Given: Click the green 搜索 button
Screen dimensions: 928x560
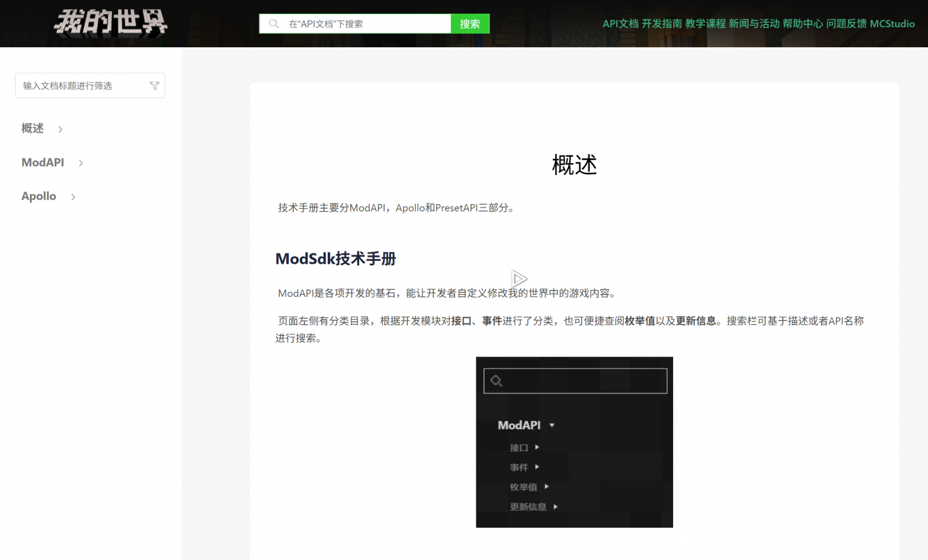Looking at the screenshot, I should [x=470, y=24].
